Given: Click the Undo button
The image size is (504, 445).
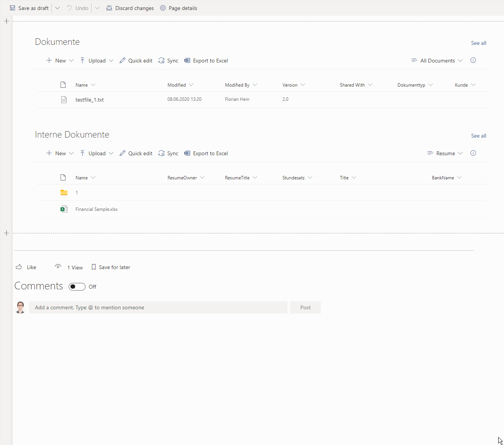Looking at the screenshot, I should point(77,8).
